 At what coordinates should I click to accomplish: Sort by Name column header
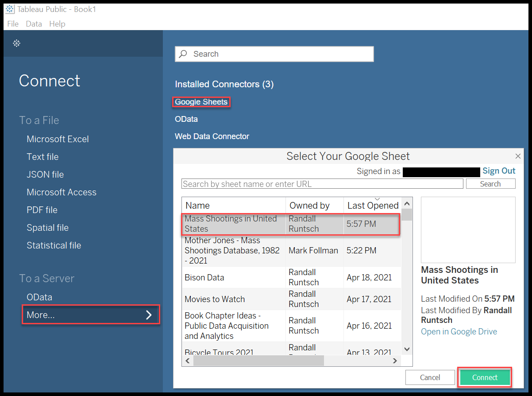tap(234, 206)
